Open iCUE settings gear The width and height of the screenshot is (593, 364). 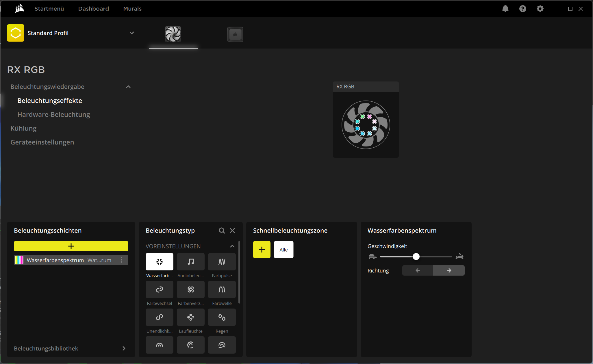coord(540,9)
